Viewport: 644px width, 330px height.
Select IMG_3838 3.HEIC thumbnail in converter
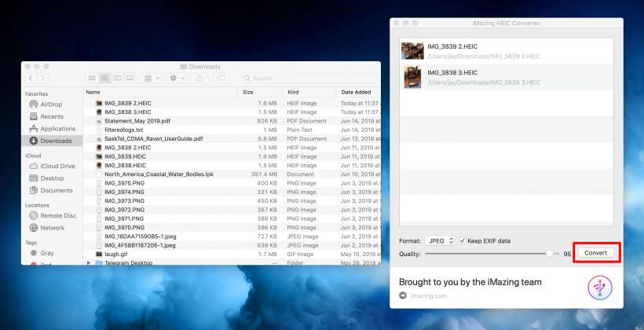point(412,77)
